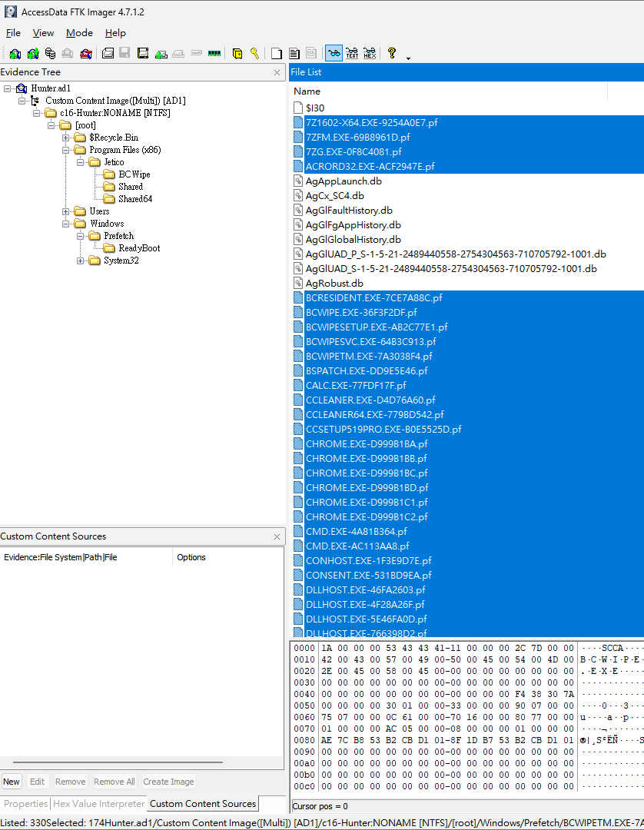Screen dimensions: 644x830
Task: Click Remove All Evidence Items icon
Action: (86, 54)
